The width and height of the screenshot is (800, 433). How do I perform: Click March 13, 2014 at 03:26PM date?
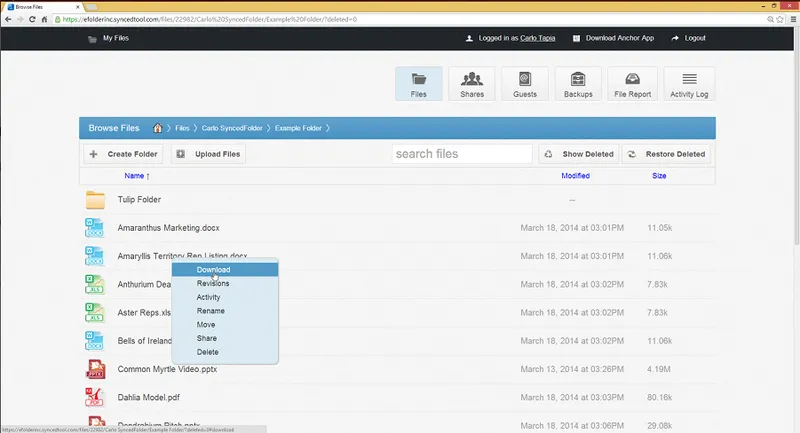(x=572, y=369)
